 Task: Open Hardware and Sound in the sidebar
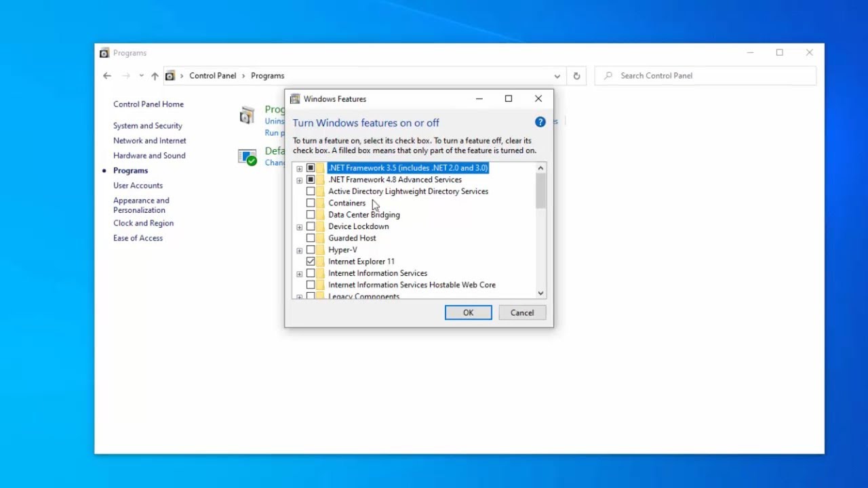pos(149,156)
